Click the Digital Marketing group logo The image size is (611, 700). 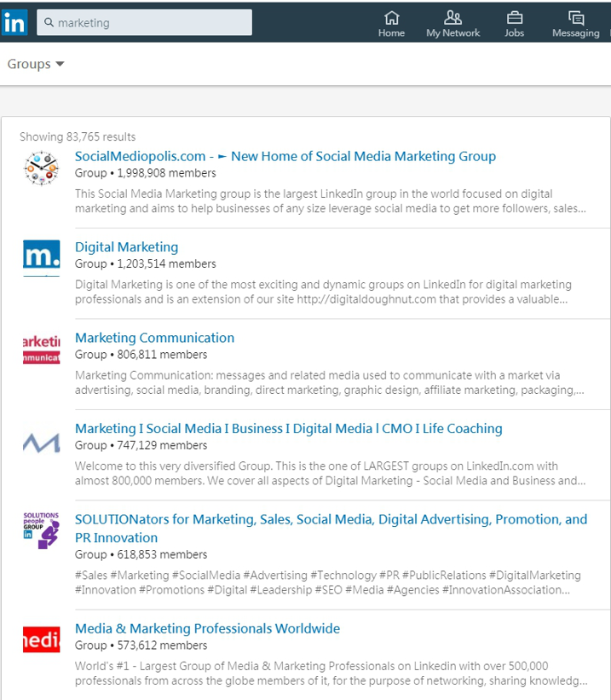coord(41,258)
